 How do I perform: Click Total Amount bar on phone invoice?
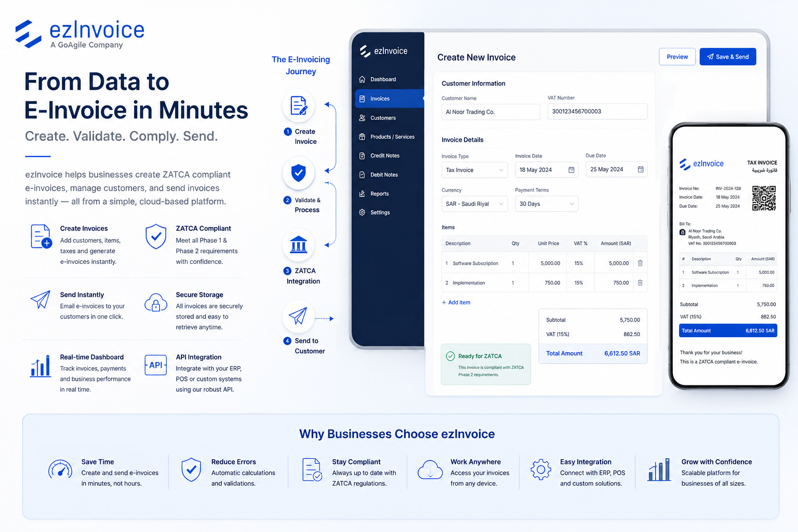tap(728, 330)
